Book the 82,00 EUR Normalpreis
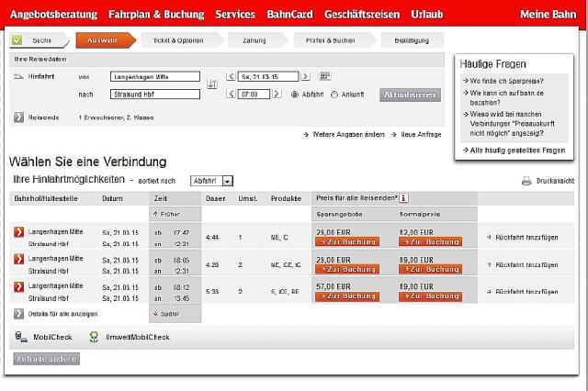This screenshot has height=391, width=588. 431,241
